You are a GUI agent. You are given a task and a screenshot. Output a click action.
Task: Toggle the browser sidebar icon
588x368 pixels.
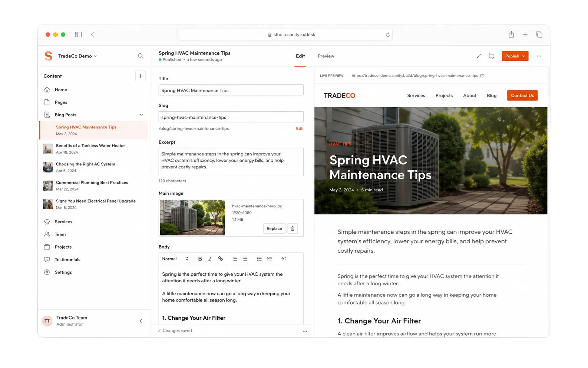click(x=78, y=34)
